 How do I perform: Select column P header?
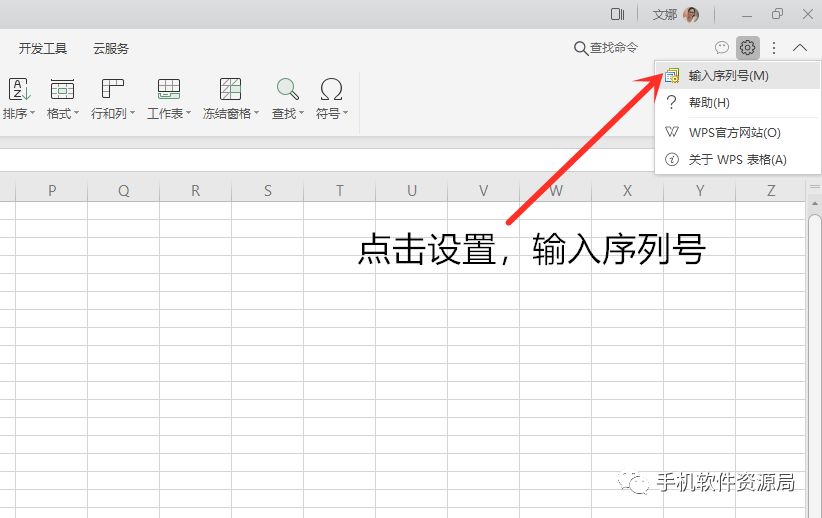[x=51, y=191]
